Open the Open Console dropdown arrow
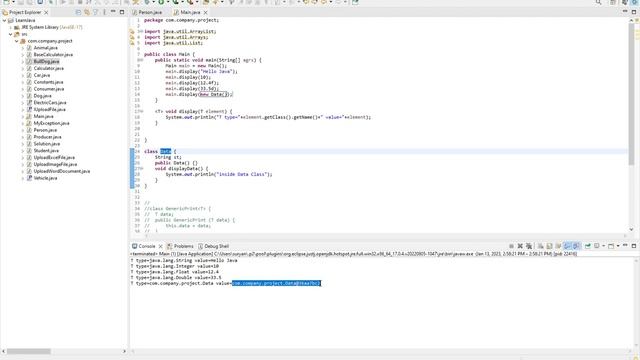The width and height of the screenshot is (640, 360). point(618,246)
